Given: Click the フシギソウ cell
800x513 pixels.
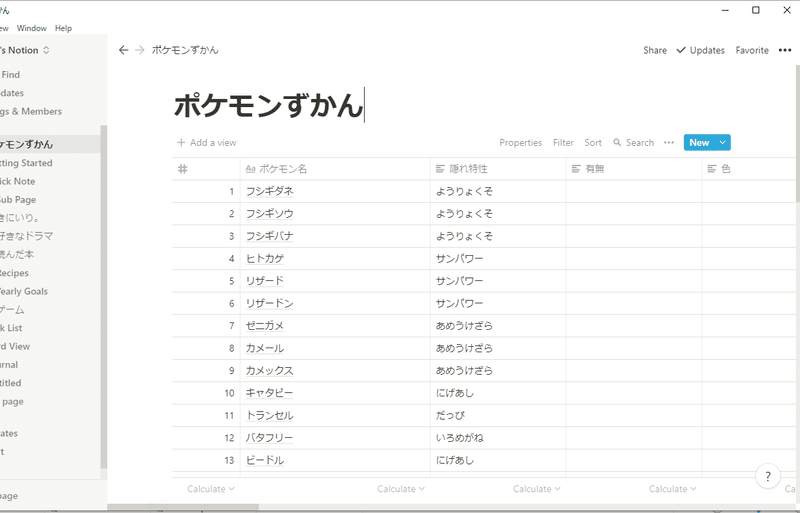Looking at the screenshot, I should pyautogui.click(x=335, y=213).
